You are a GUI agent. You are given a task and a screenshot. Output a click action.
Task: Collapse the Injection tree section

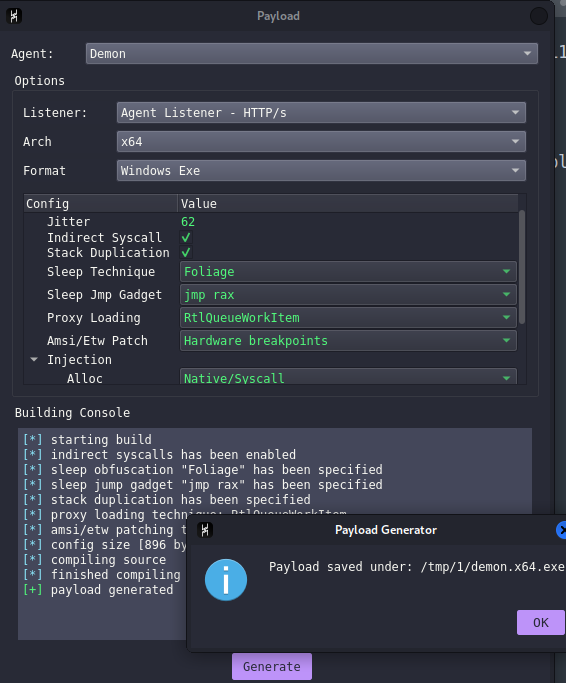34,359
